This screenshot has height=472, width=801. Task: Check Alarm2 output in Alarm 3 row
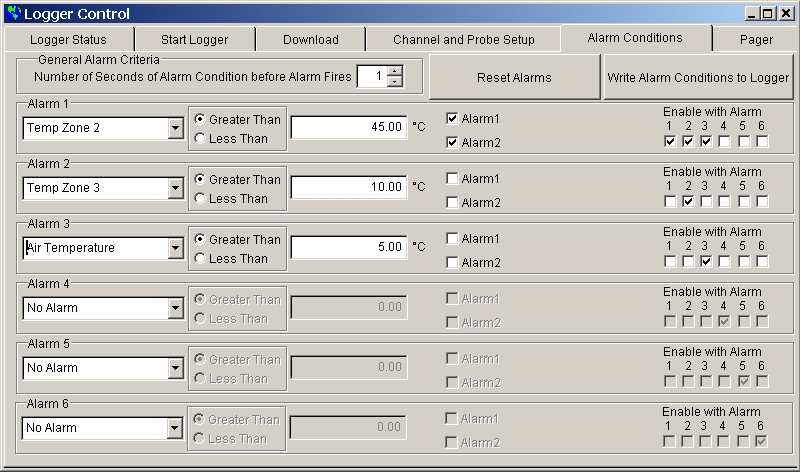point(452,263)
